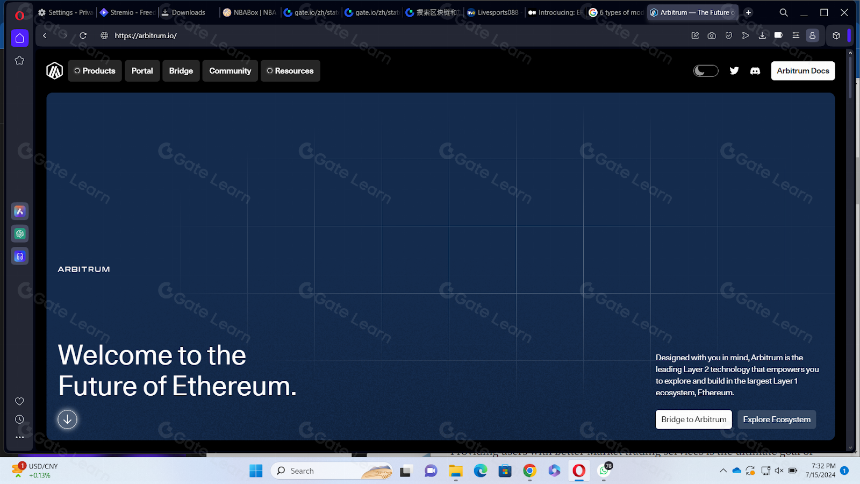The height and width of the screenshot is (484, 860).
Task: Click the profile account icon in the toolbar
Action: point(813,36)
